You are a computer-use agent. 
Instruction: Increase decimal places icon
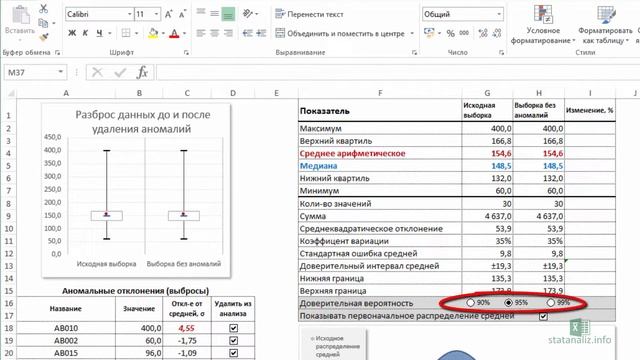(482, 33)
